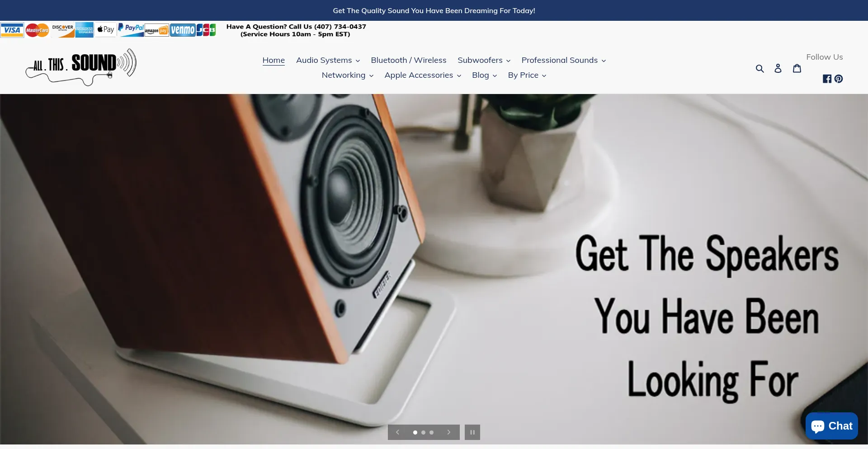Visit the store's Facebook page icon
This screenshot has height=449, width=868.
[827, 79]
